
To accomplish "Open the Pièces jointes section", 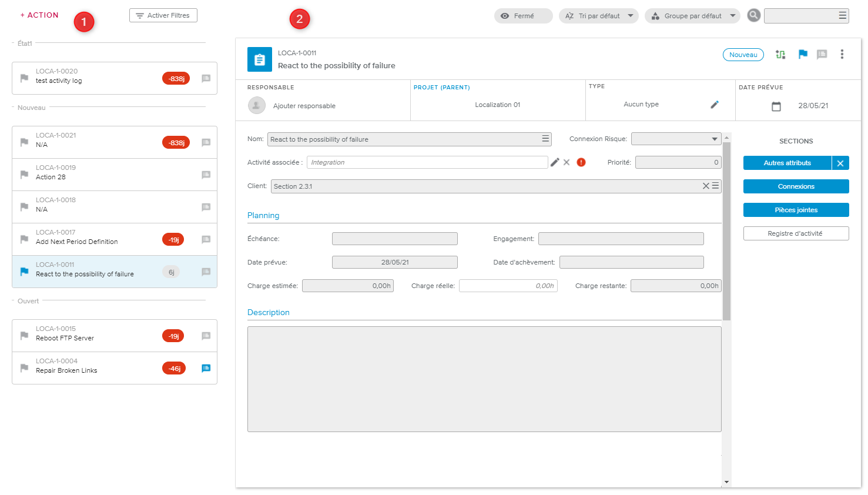I will click(x=796, y=210).
